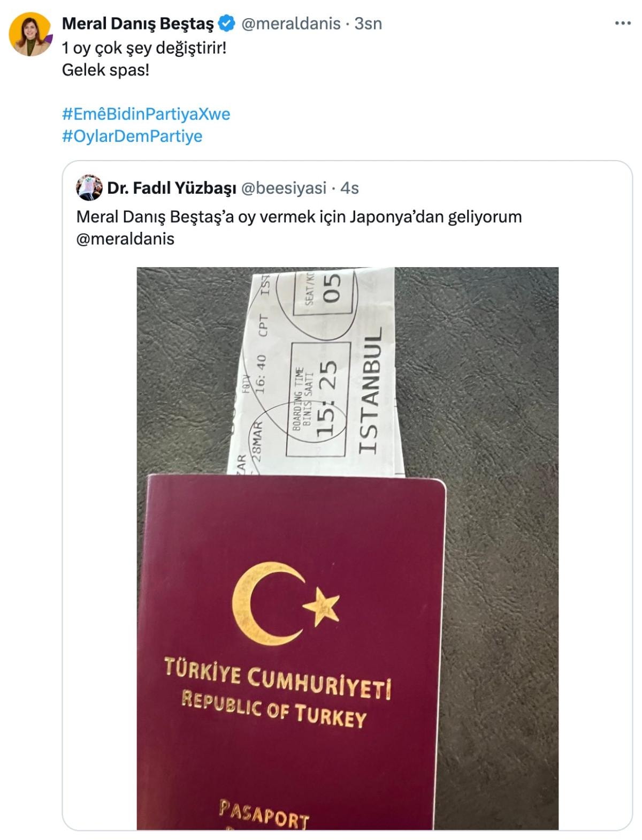Click the 3sn tweet timestamp

coord(368,24)
